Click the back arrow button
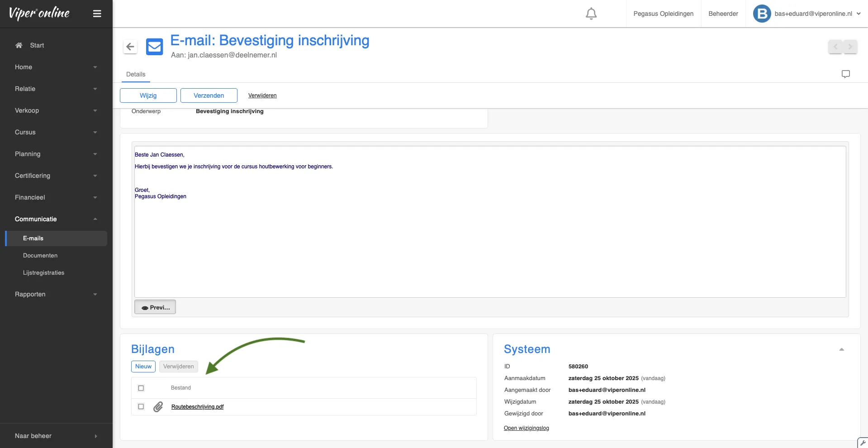868x448 pixels. [x=130, y=47]
